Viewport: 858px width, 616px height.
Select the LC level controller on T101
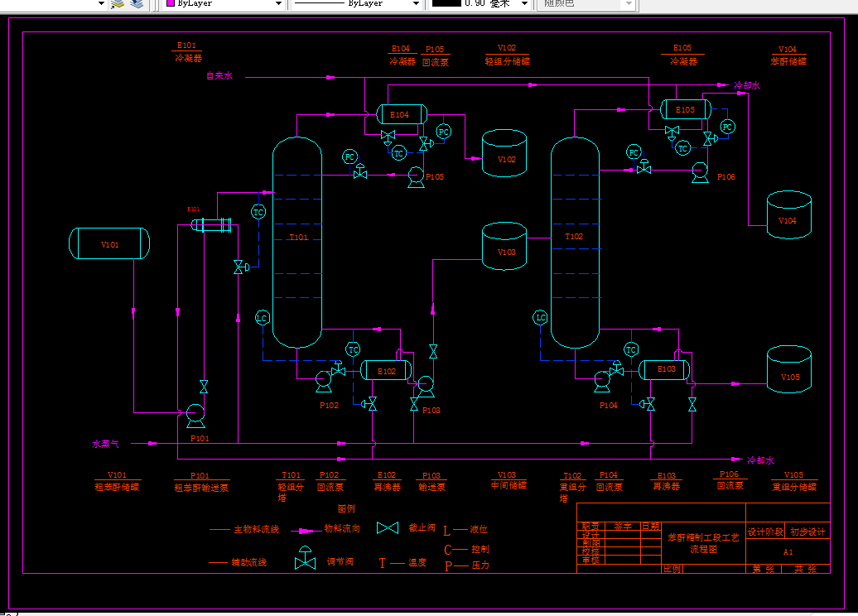coord(263,318)
